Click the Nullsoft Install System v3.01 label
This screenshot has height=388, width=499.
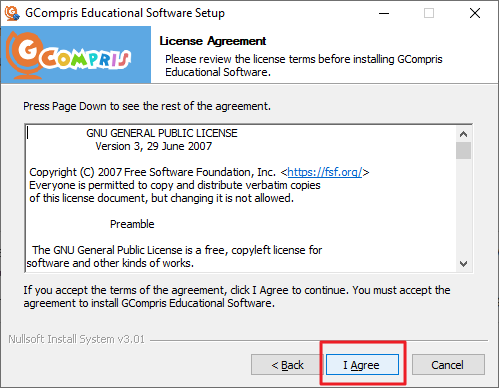pyautogui.click(x=76, y=339)
